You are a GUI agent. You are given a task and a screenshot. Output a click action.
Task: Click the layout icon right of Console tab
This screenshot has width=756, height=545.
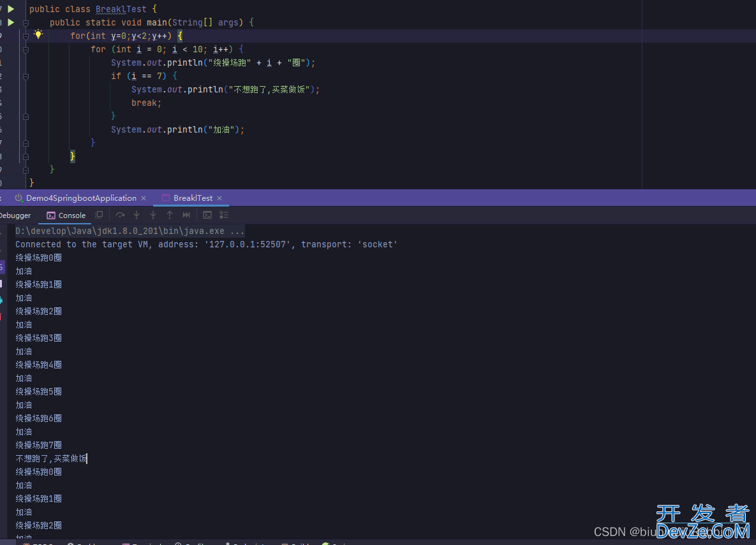point(100,215)
